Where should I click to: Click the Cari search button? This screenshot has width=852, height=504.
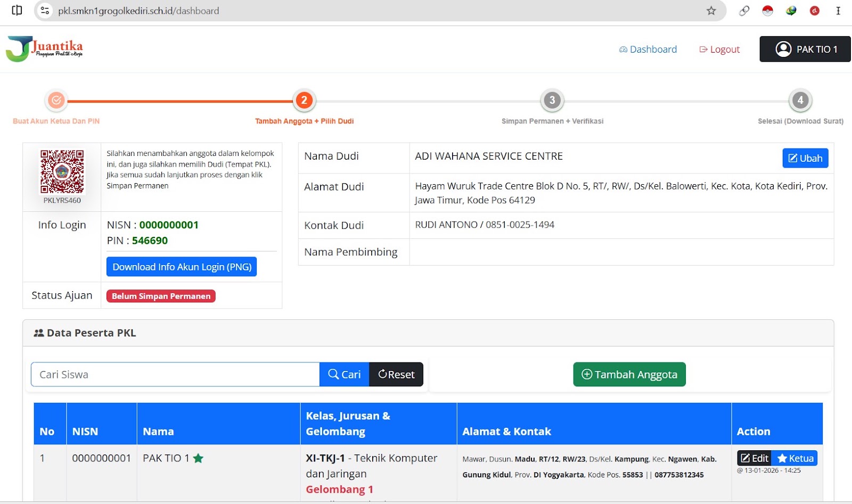344,374
